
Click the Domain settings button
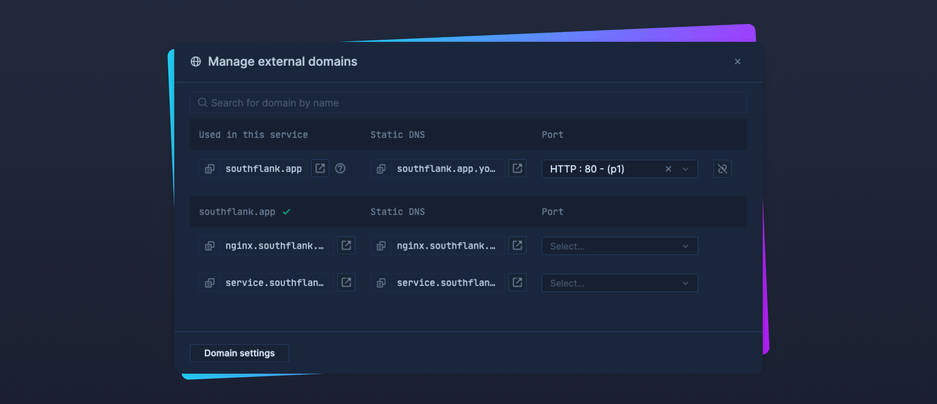coord(240,353)
